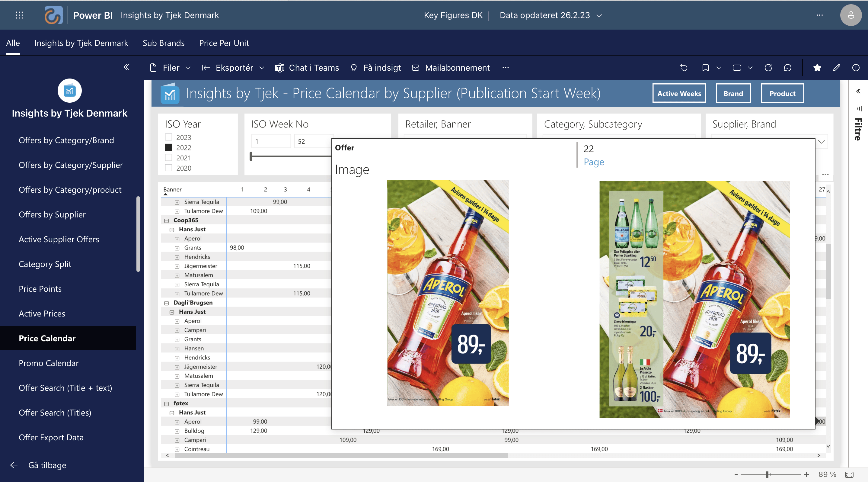
Task: Click the refresh visuals icon
Action: point(768,68)
